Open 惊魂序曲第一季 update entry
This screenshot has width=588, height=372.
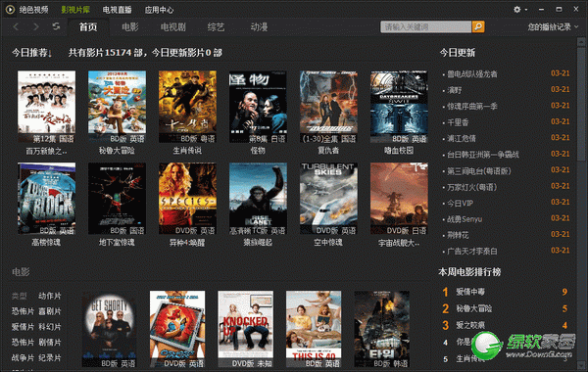tap(472, 106)
